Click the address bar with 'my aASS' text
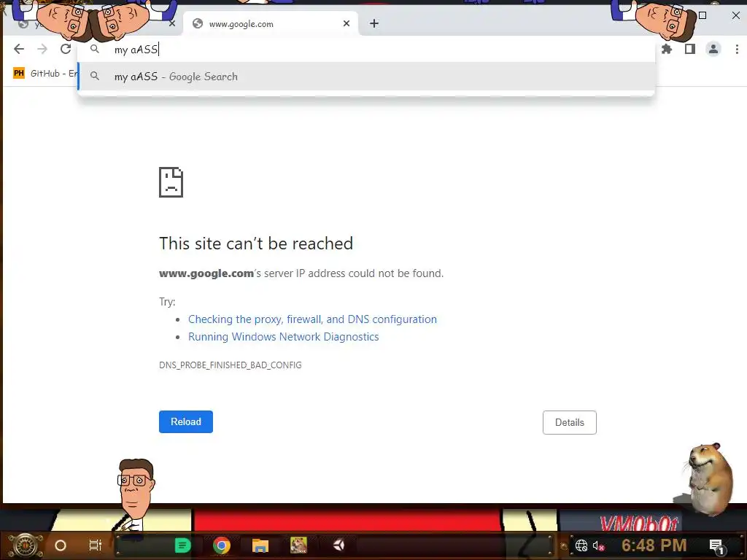Screen dimensions: 747x560 click(x=366, y=49)
